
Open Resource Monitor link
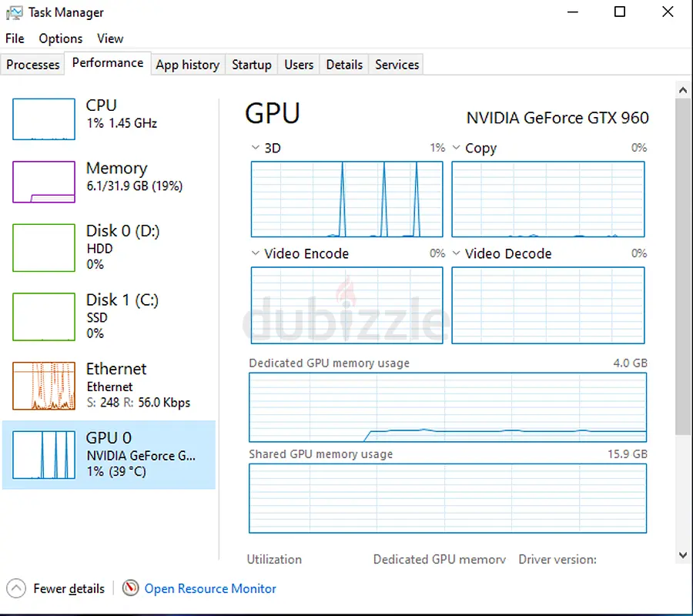click(210, 588)
